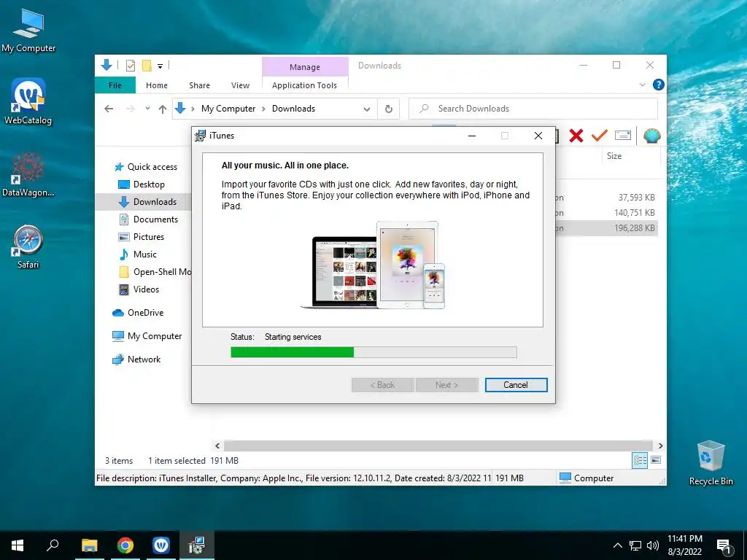Click the scroll-left arrow of file list

click(217, 446)
